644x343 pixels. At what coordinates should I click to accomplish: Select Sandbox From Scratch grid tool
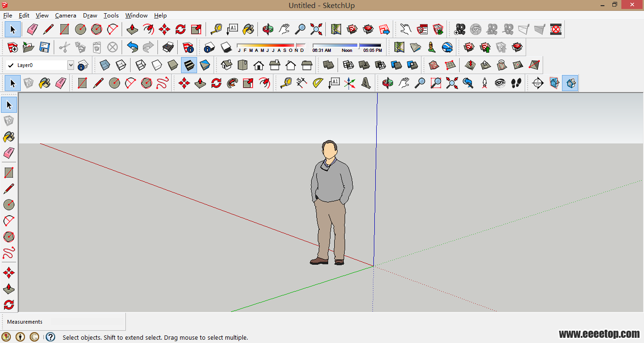point(450,65)
